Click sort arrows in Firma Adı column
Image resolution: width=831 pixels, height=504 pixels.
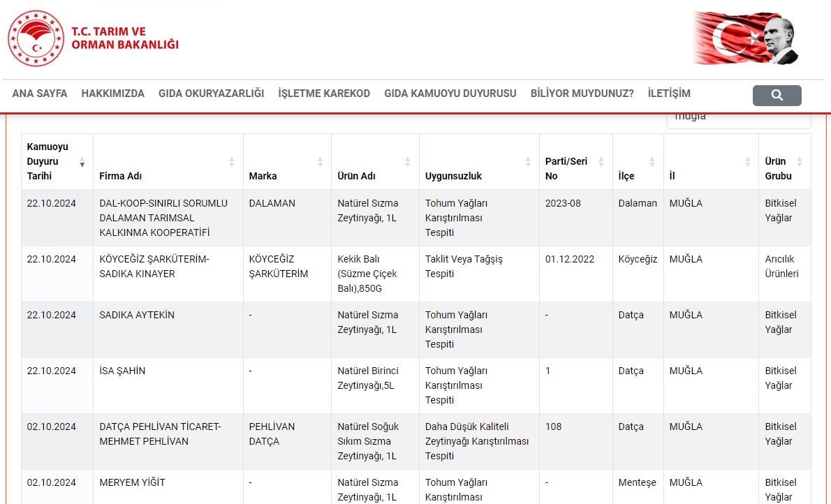(x=232, y=162)
